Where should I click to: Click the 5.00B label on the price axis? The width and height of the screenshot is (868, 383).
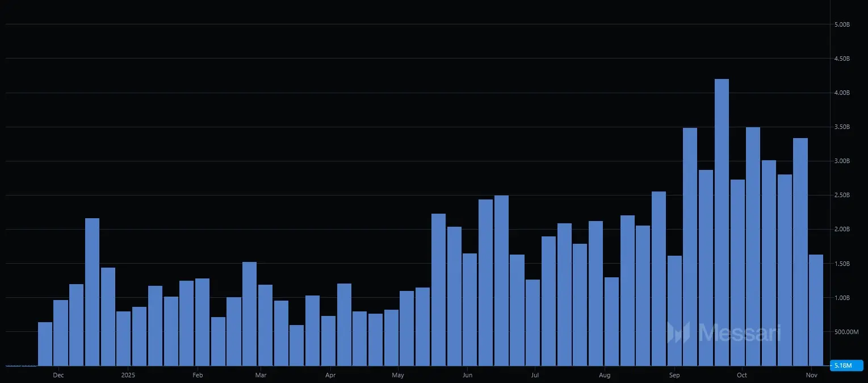coord(841,24)
